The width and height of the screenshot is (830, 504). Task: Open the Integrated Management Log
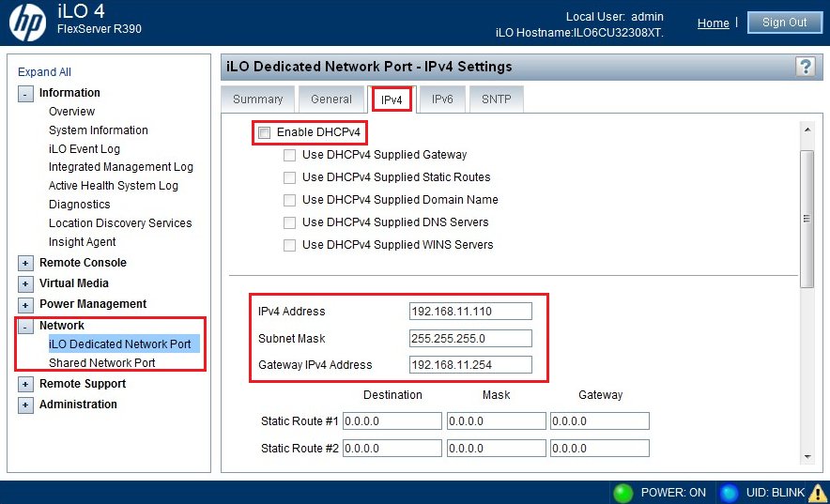121,167
